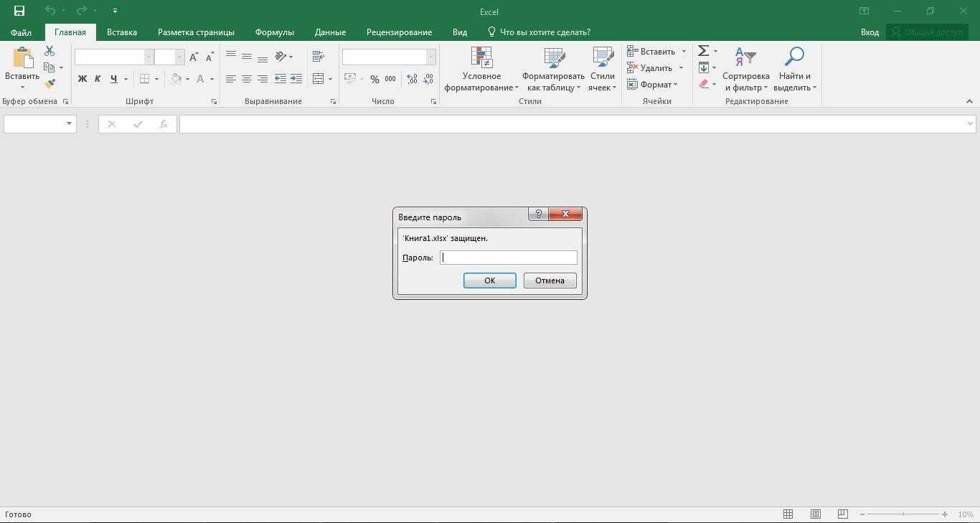The image size is (980, 523).
Task: Click the AutoSum sigma icon
Action: coord(704,51)
